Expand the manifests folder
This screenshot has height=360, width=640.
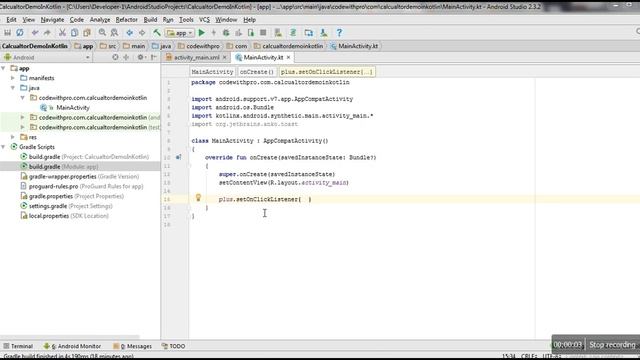tap(13, 78)
